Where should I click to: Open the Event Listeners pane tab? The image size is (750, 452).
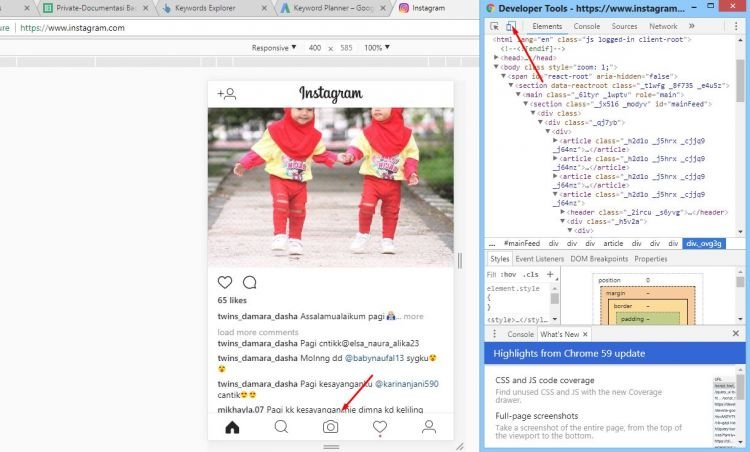pos(540,259)
